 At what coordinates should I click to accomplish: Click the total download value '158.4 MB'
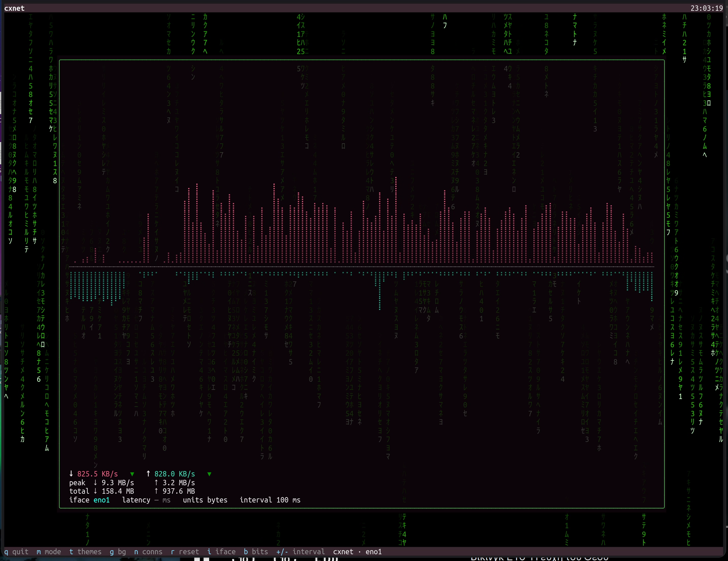click(118, 491)
